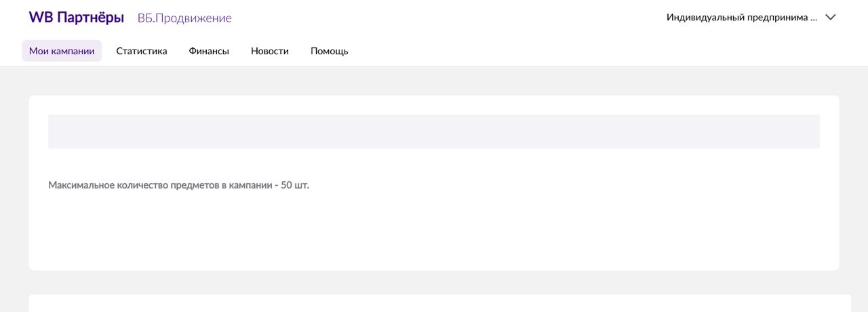
Task: Click the gray placeholder bar in the card
Action: tap(434, 132)
